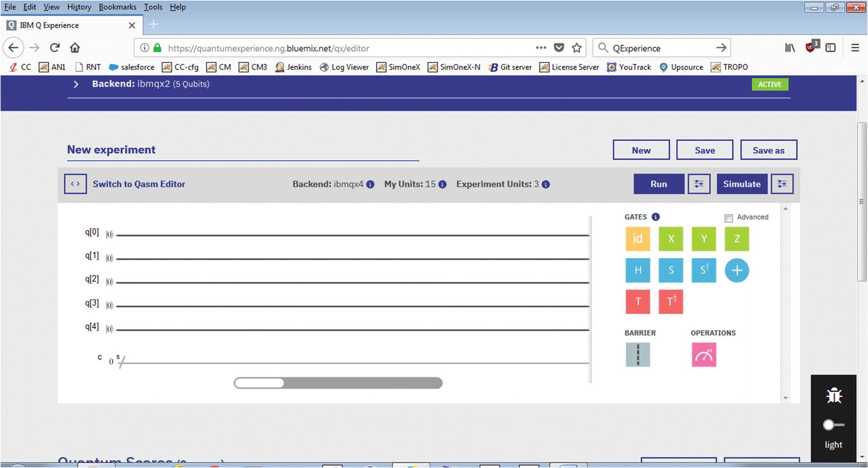Image resolution: width=868 pixels, height=468 pixels.
Task: Show info about Experiment Units
Action: point(545,184)
